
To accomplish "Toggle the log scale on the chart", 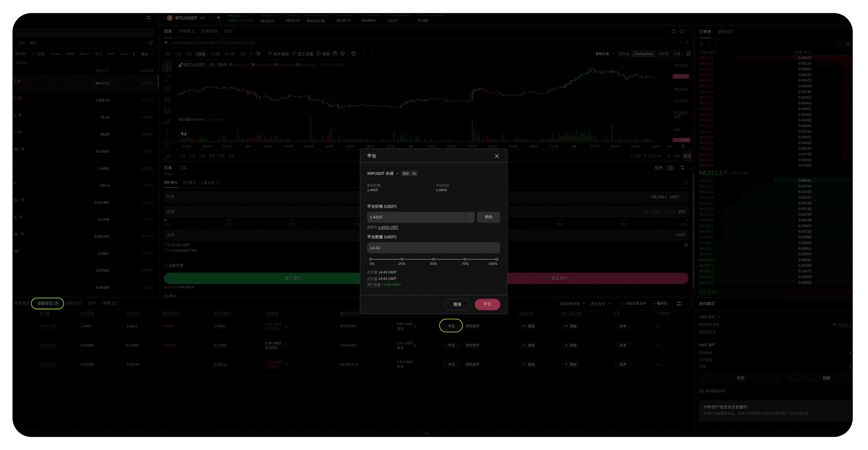I will click(x=677, y=156).
